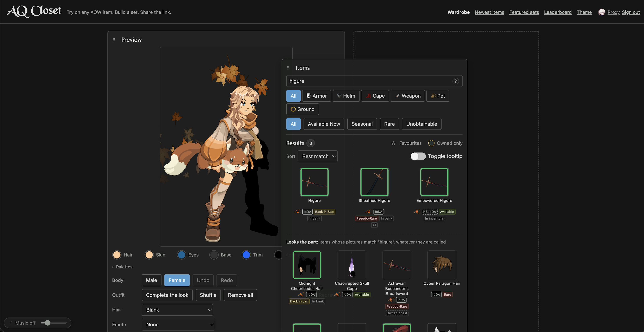
Task: Show Rare items only
Action: pos(389,124)
